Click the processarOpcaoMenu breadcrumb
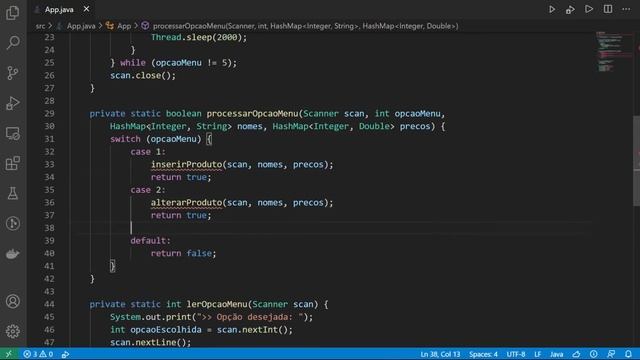 tap(305, 26)
